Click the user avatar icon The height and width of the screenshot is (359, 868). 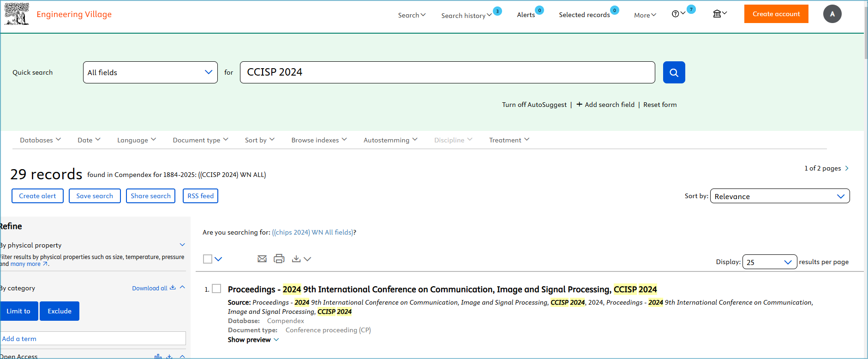(832, 14)
